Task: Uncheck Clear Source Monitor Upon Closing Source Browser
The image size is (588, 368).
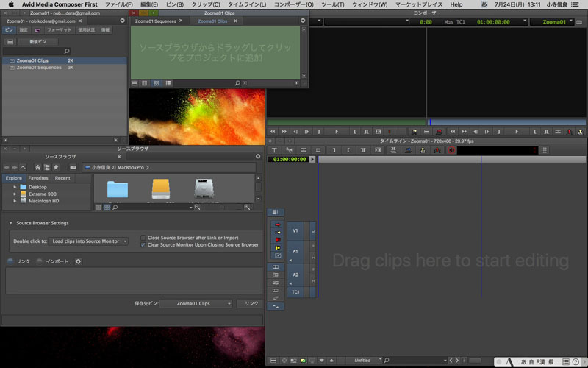Action: (143, 244)
